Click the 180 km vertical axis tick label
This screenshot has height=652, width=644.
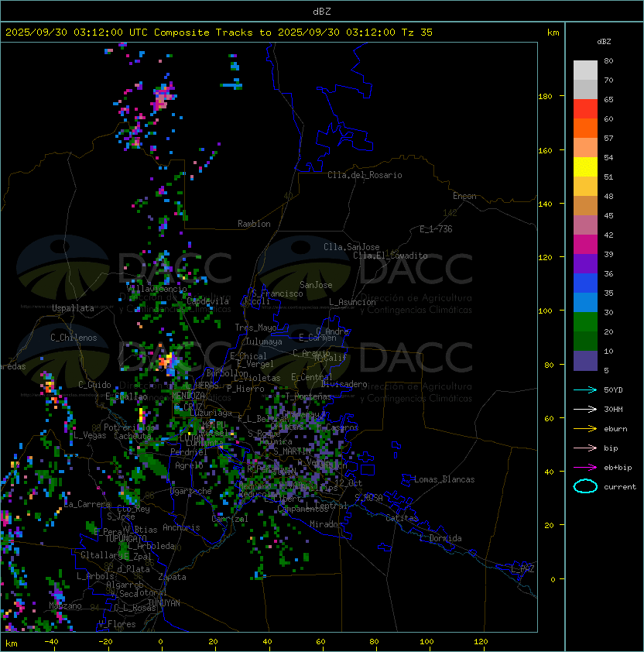545,97
